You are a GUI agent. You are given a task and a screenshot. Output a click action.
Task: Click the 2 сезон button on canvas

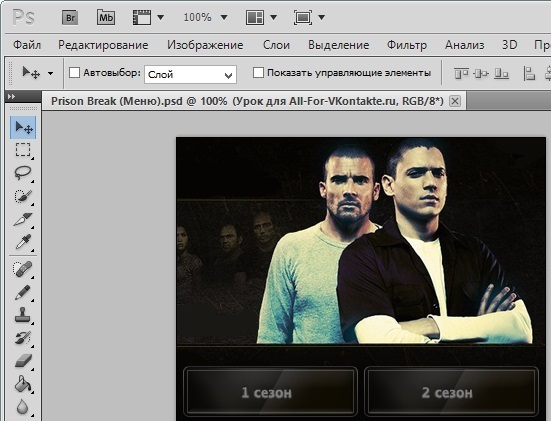click(x=451, y=392)
